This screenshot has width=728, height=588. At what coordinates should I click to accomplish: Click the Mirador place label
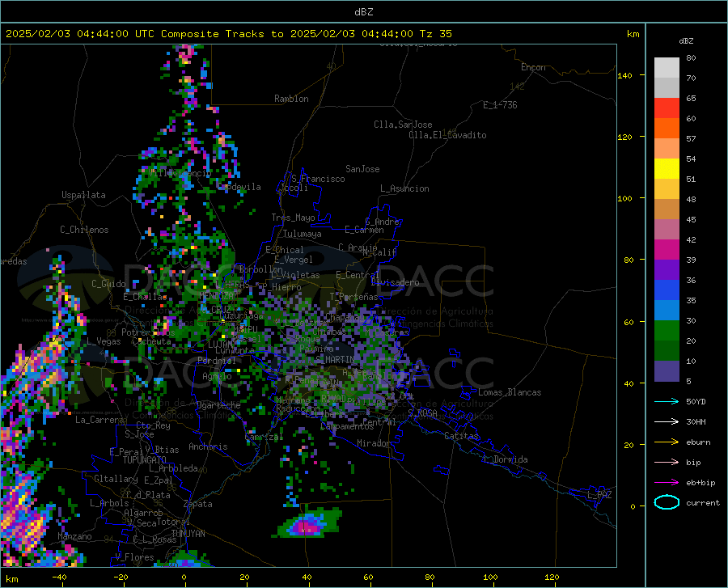[373, 443]
